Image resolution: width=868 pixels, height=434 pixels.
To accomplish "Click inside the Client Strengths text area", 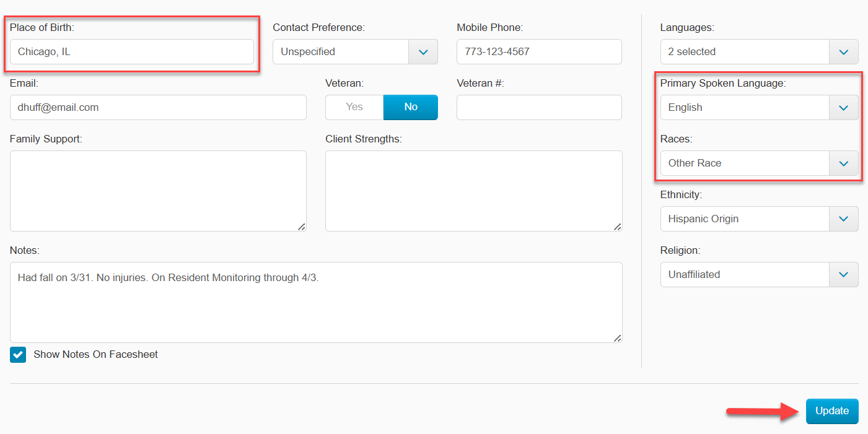I will point(474,191).
